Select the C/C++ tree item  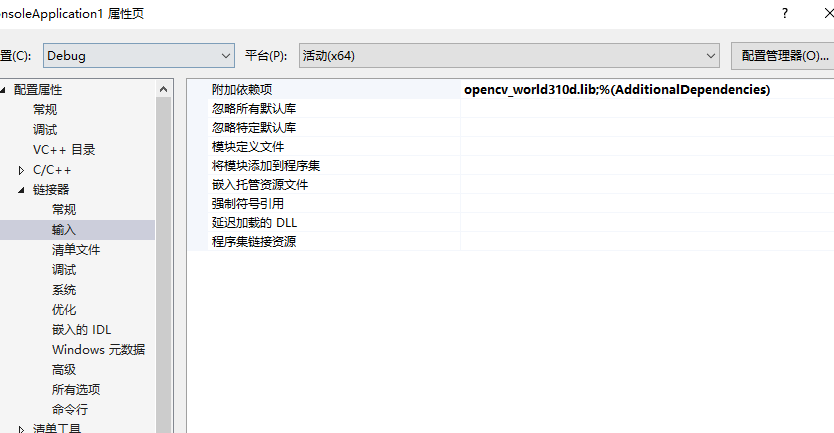tap(52, 170)
